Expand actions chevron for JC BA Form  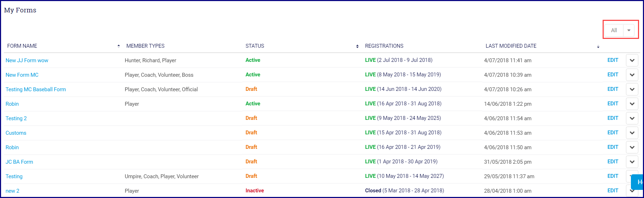tap(632, 162)
